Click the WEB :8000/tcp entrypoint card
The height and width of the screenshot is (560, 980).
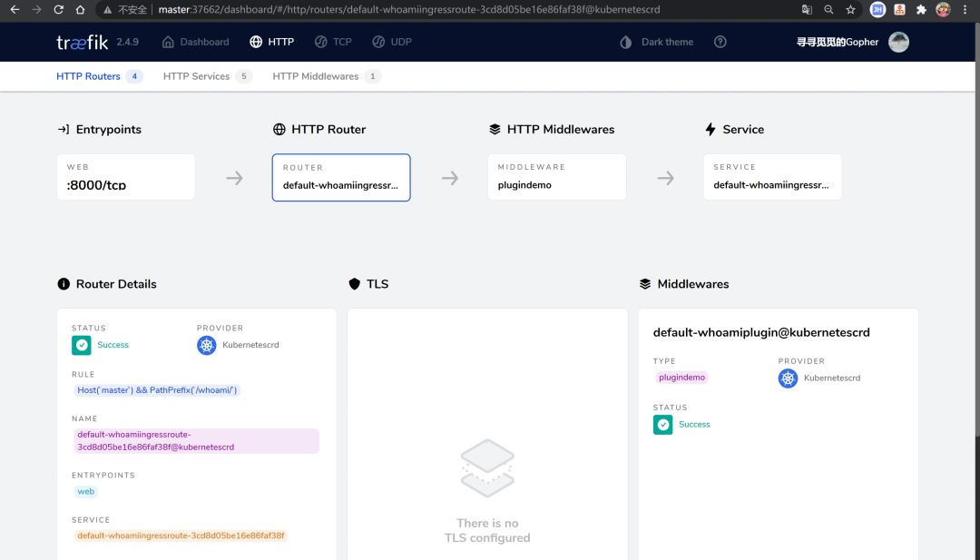[x=125, y=177]
